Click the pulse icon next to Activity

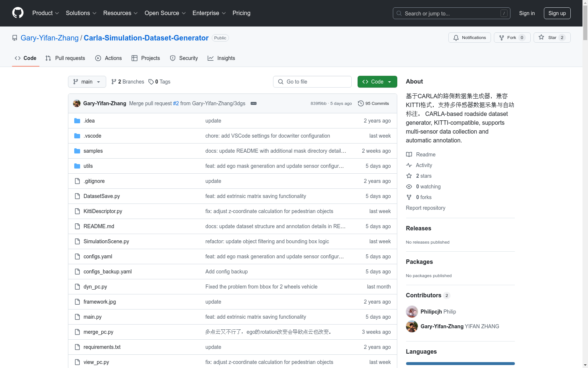coord(409,165)
